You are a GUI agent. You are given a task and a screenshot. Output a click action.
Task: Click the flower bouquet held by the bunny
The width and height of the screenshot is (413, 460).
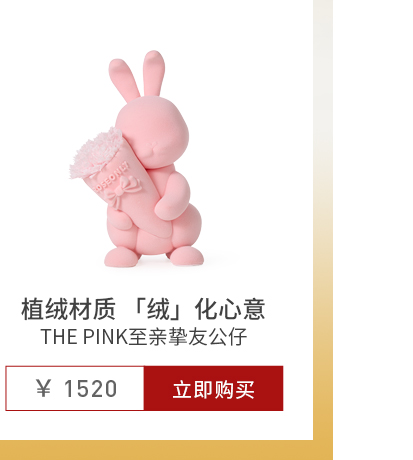click(x=97, y=153)
